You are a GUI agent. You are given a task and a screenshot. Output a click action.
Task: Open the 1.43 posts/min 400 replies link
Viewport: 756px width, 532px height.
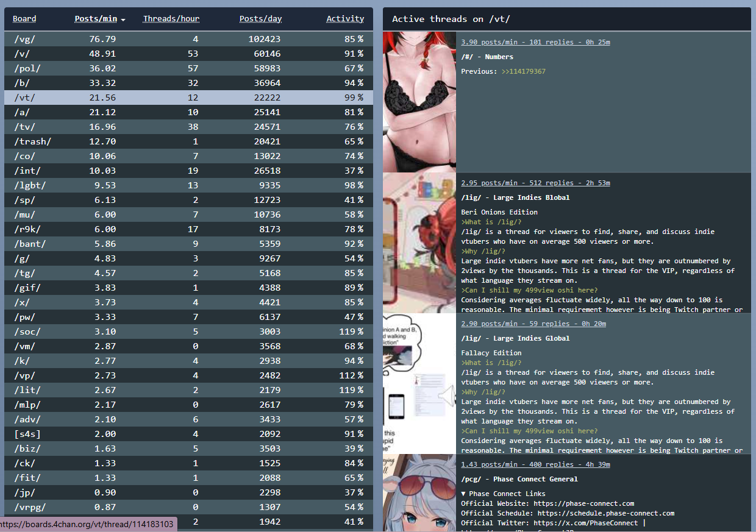(x=535, y=464)
